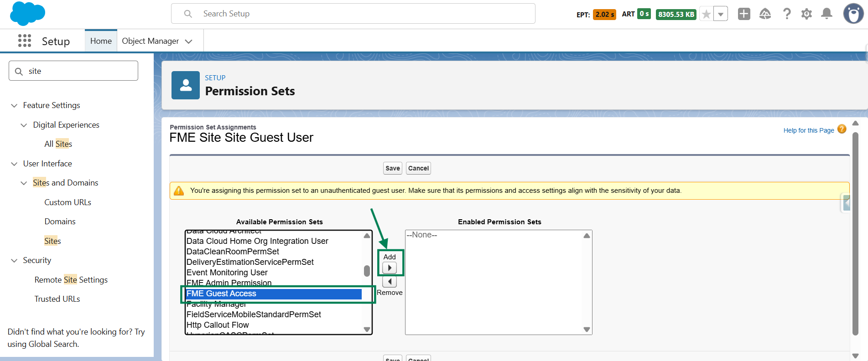868x361 pixels.
Task: Click the yellow warning triangle icon
Action: 179,191
